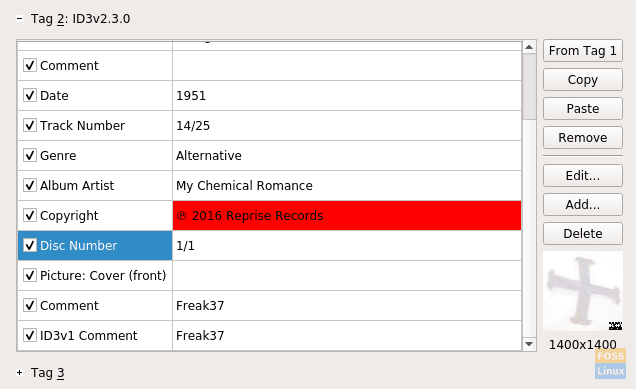Click the scrollbar down arrow

coord(529,344)
